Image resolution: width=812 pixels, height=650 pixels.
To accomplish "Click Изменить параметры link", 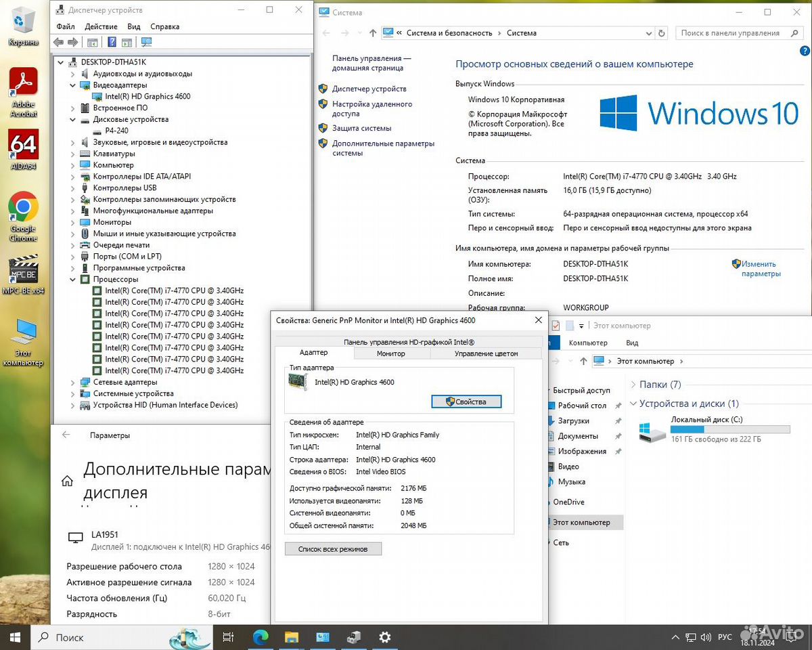I will click(761, 269).
